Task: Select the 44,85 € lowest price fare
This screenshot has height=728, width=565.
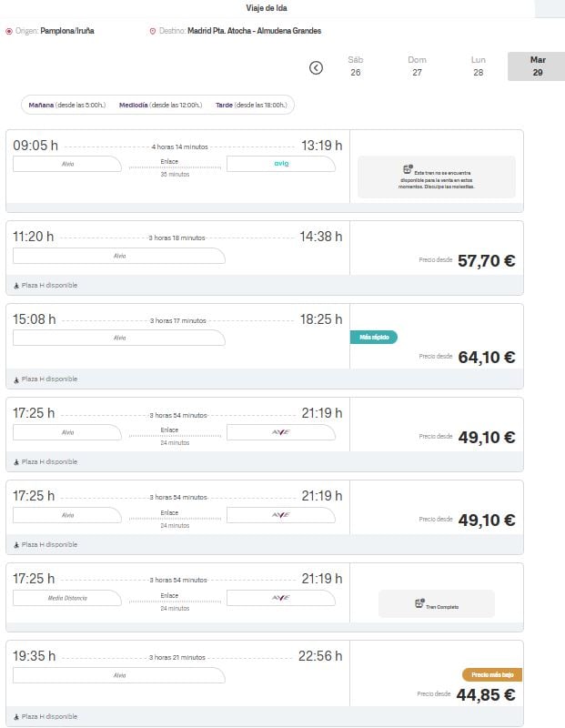Action: coord(486,695)
